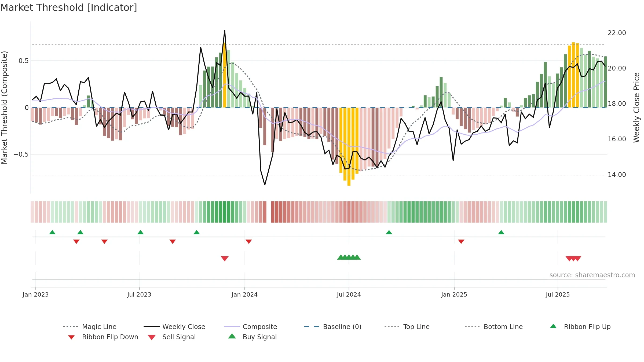Click the ribbon flip down marker near Jan 2024
Image resolution: width=644 pixels, height=362 pixels.
(249, 241)
